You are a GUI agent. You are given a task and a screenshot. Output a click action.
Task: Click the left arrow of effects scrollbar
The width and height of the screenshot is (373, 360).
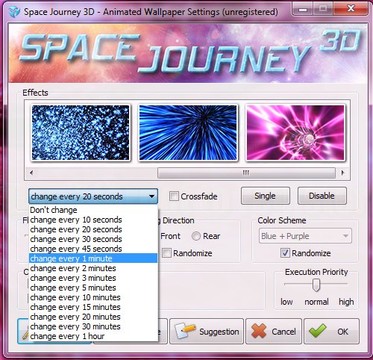(x=31, y=173)
